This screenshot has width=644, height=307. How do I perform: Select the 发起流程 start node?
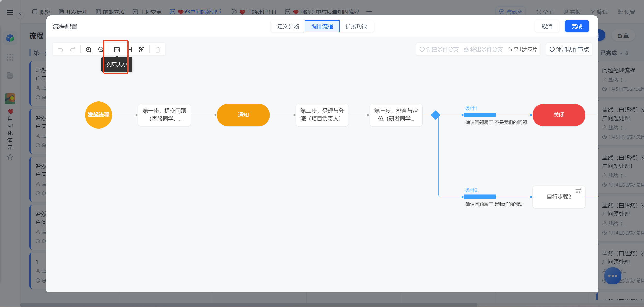click(x=99, y=115)
